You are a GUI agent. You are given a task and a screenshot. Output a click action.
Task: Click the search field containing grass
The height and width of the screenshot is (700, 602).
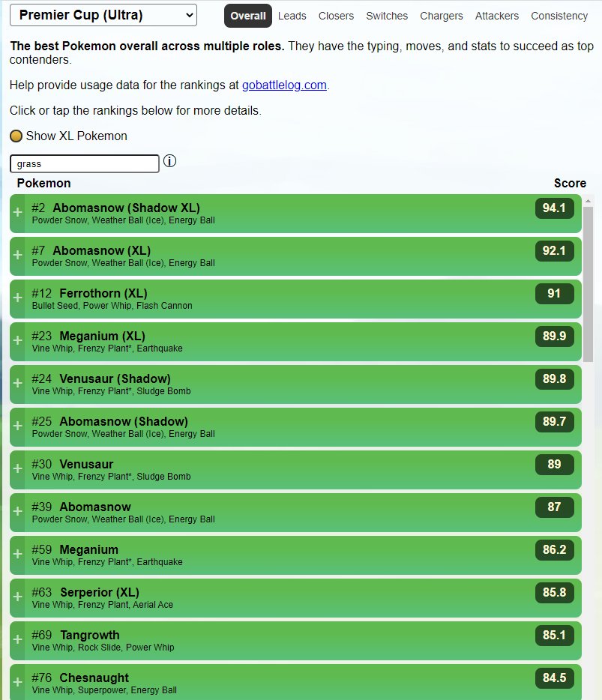85,164
